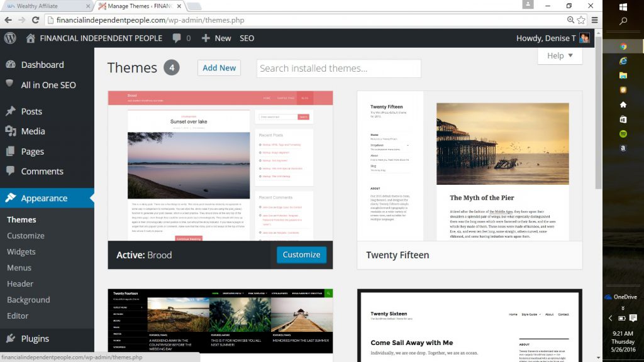The height and width of the screenshot is (362, 644).
Task: Expand the Help dropdown tab
Action: [x=560, y=56]
